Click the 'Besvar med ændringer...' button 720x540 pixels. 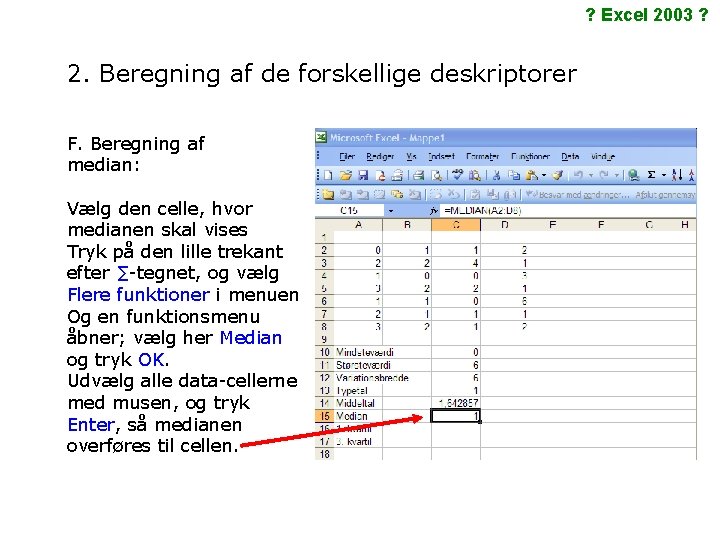(x=578, y=195)
